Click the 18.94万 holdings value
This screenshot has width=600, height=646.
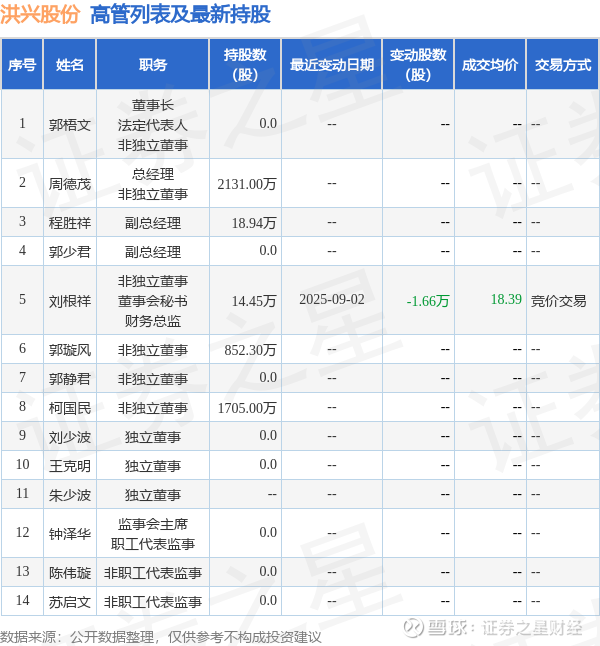(x=254, y=223)
